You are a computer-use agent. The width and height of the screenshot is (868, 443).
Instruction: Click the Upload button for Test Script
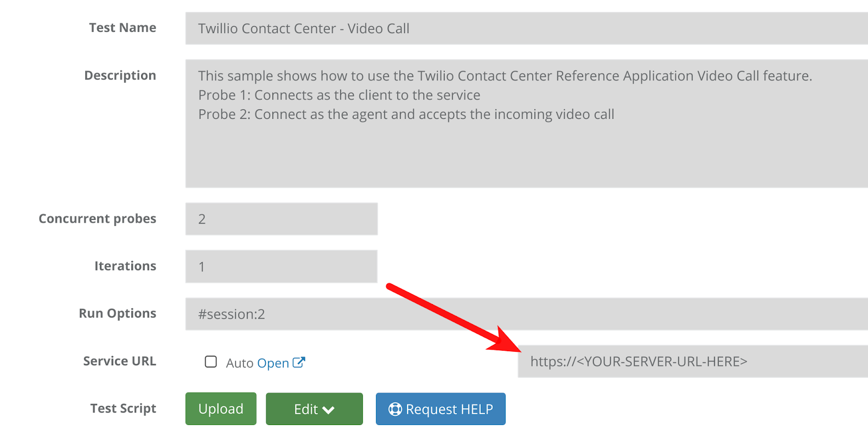tap(220, 409)
